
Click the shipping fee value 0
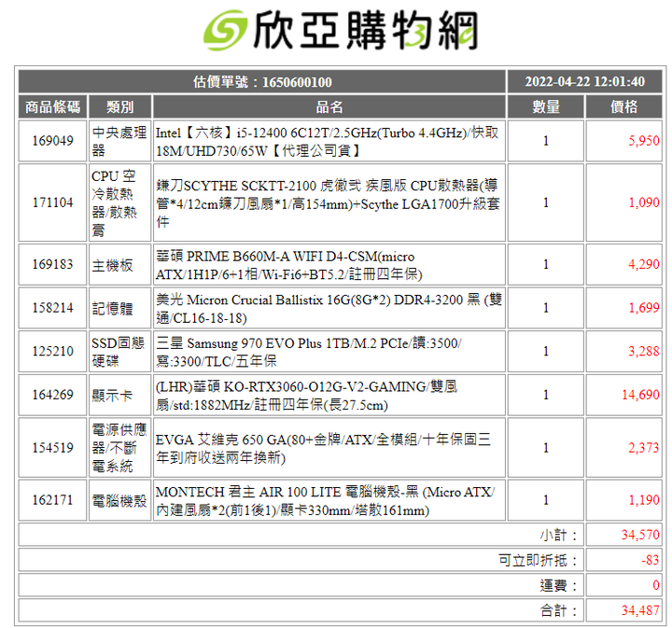tap(656, 585)
